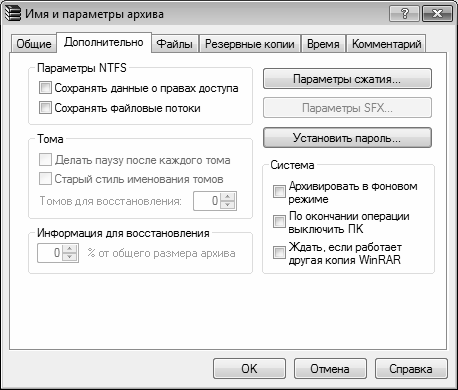Open the Файлы tab
The image size is (458, 390).
click(x=175, y=44)
